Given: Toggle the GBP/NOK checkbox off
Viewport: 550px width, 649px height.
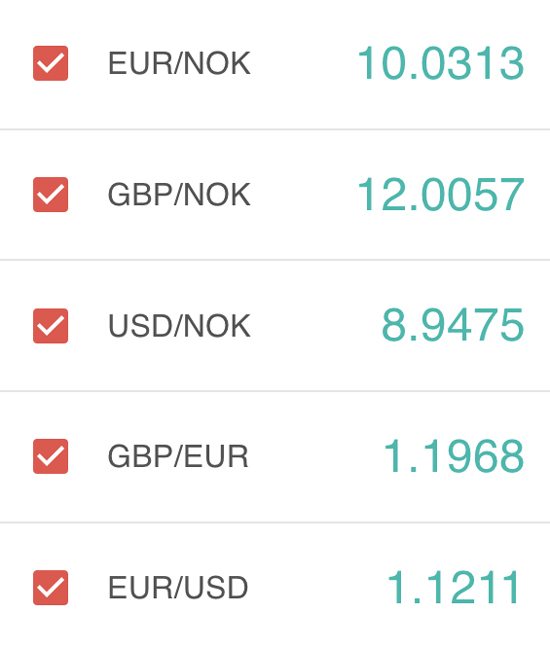Looking at the screenshot, I should pos(50,195).
